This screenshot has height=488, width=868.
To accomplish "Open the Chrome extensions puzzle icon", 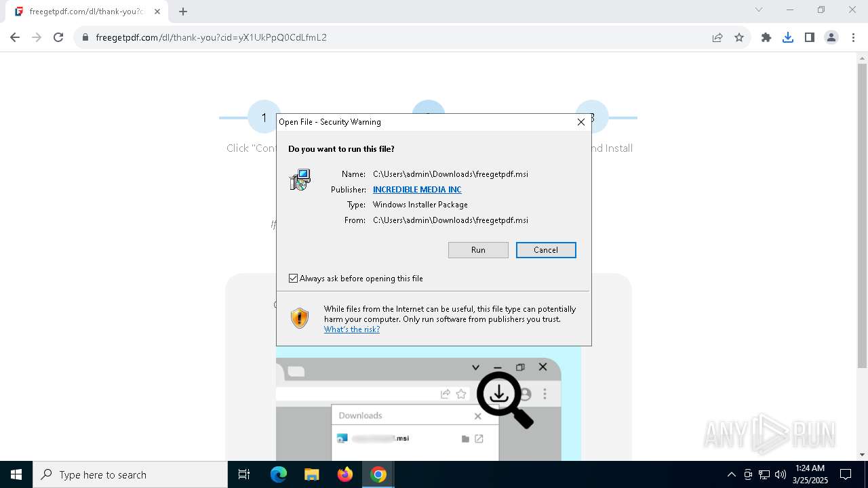I will (x=766, y=37).
